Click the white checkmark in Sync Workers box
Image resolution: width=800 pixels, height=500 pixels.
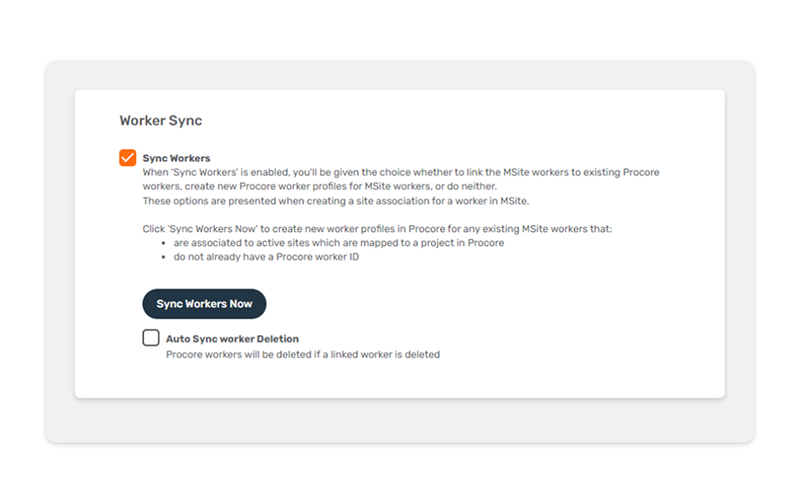tap(128, 158)
